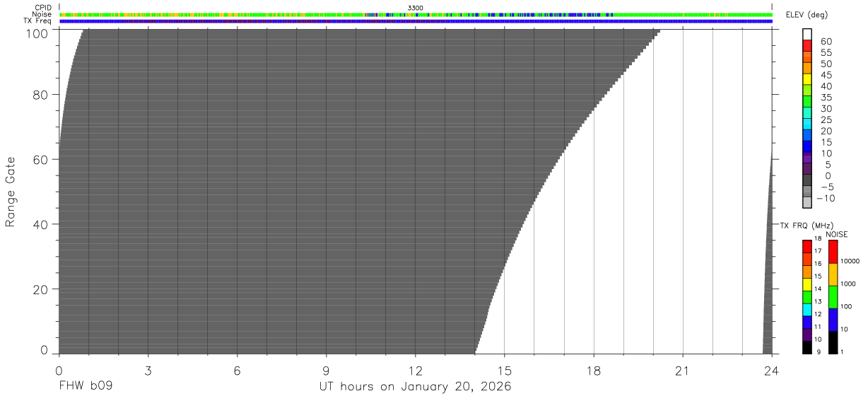Screen dimensions: 868x401
Task: Click the CPID row label
Action: [x=44, y=8]
